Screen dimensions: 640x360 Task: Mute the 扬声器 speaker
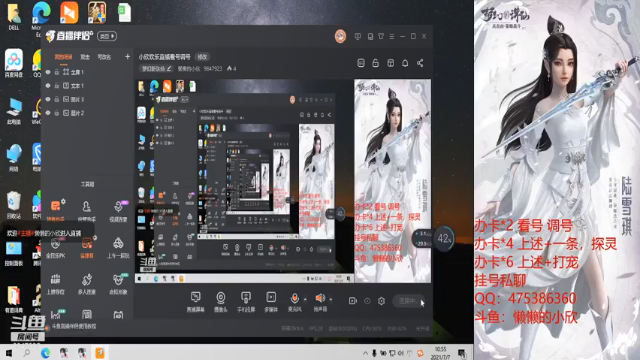tap(320, 302)
